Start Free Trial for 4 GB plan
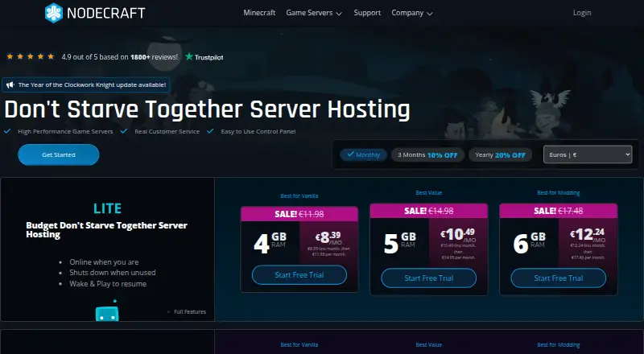The image size is (644, 354). point(299,275)
